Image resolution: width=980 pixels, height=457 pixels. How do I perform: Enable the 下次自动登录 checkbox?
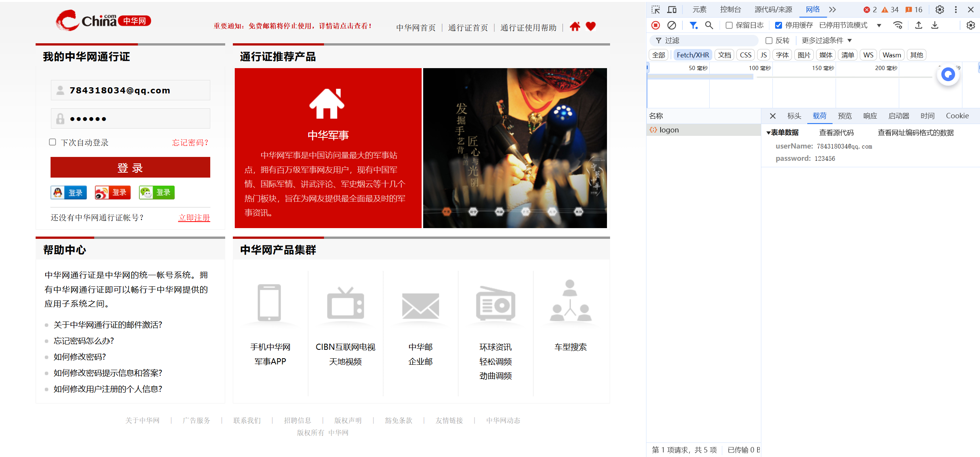coord(53,142)
